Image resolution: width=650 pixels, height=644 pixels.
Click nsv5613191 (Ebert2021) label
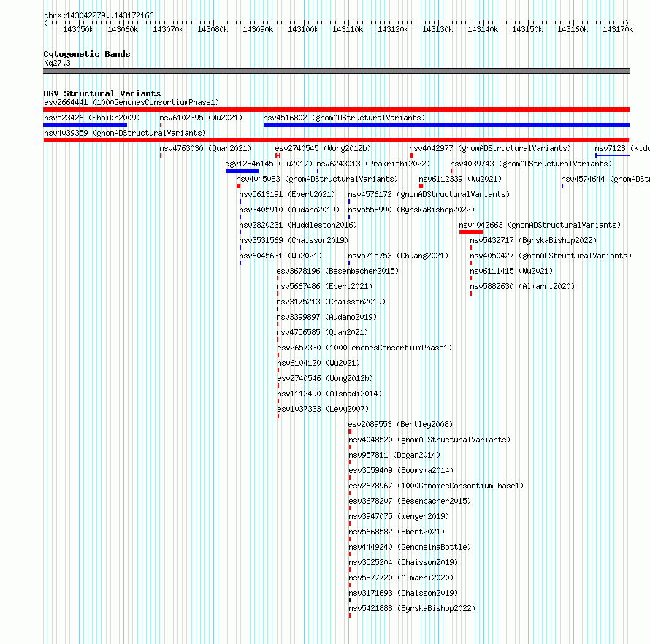point(287,194)
